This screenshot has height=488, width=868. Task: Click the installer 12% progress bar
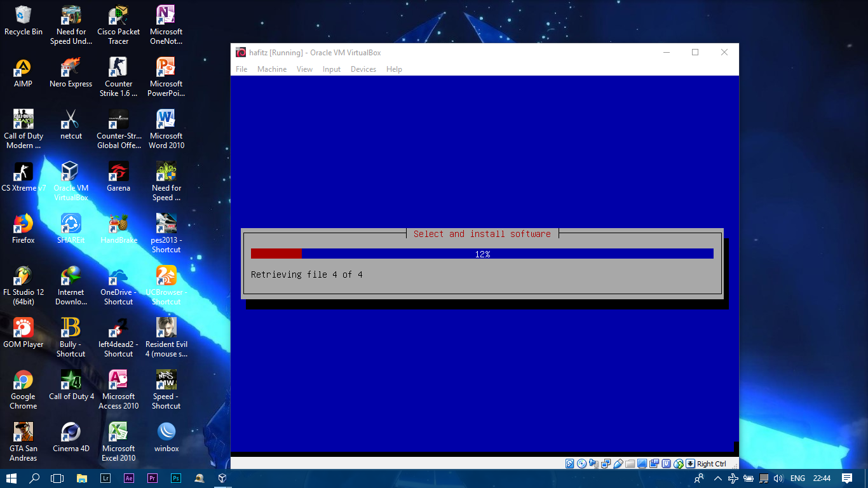(x=482, y=254)
